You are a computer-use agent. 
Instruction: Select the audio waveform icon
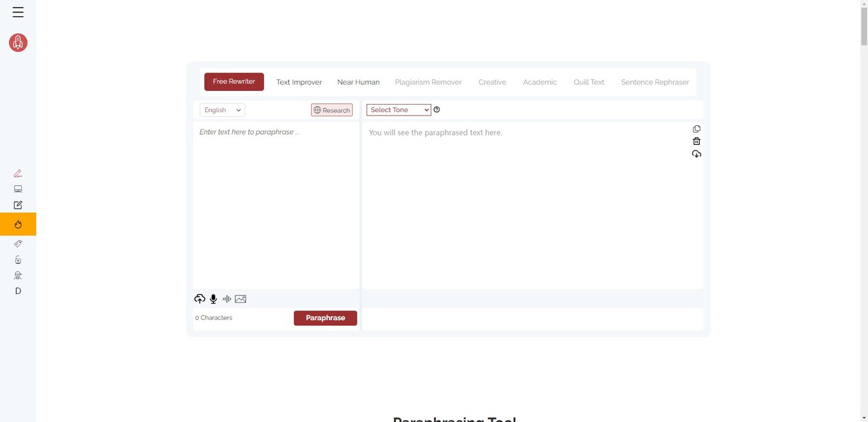tap(226, 299)
